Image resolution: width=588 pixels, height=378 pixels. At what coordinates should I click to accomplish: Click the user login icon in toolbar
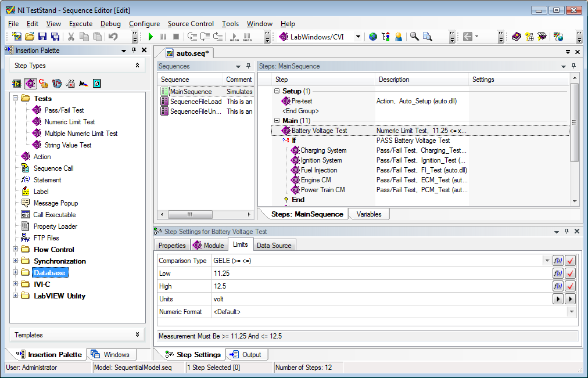[399, 37]
